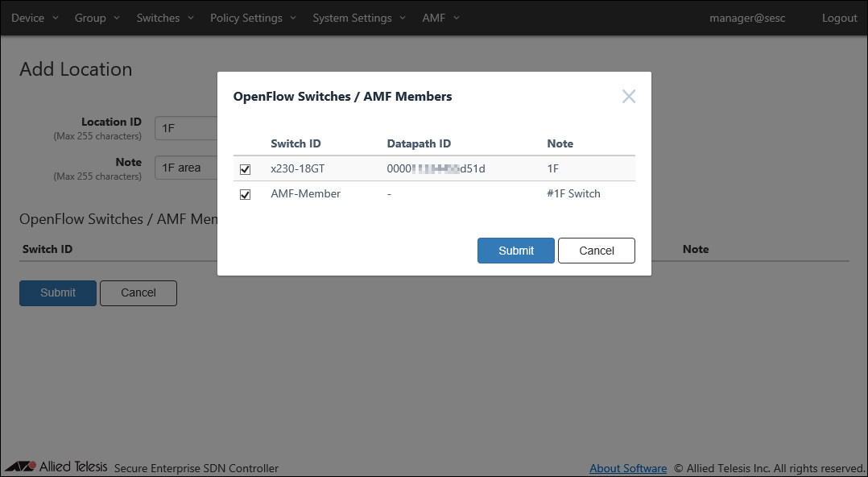Select the AMF-Member row name
This screenshot has height=477, width=868.
[x=306, y=193]
